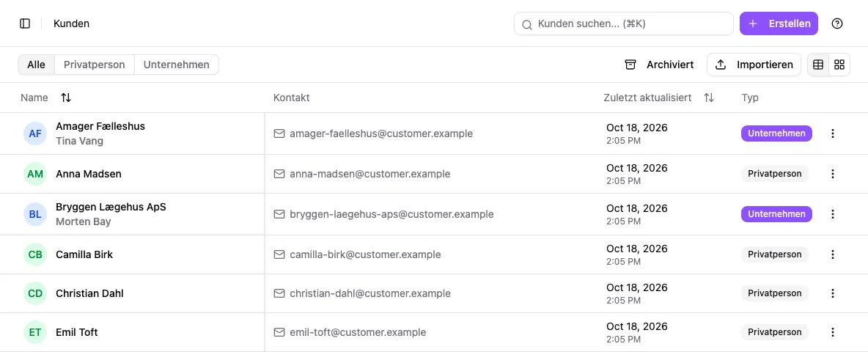868x352 pixels.
Task: Click the search magnifier icon
Action: point(527,24)
